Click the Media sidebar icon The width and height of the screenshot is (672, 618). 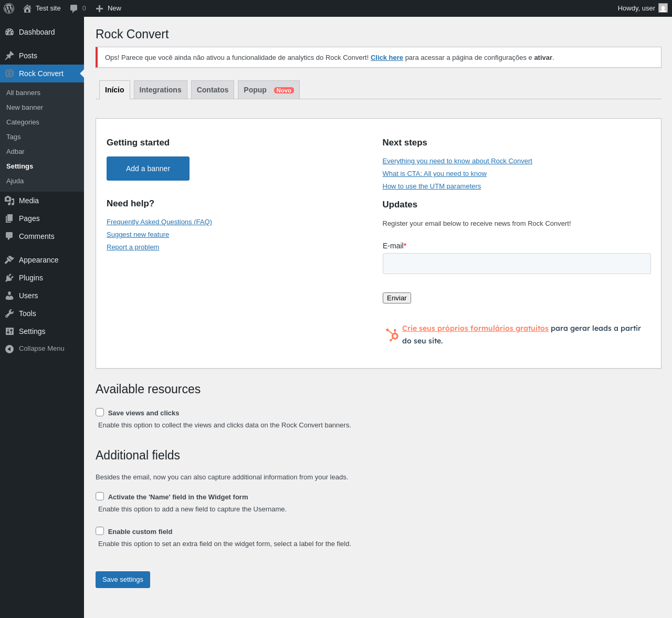(x=9, y=201)
